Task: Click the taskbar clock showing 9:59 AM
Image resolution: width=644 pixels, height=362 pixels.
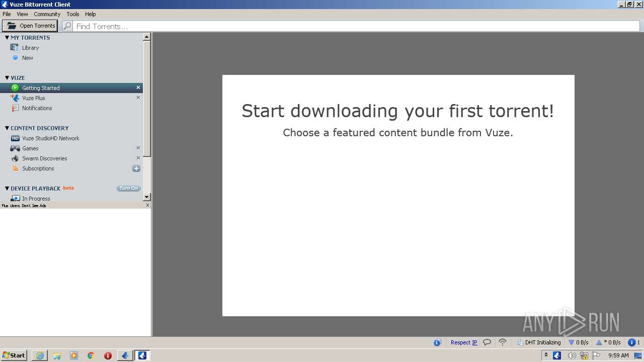Action: coord(618,355)
